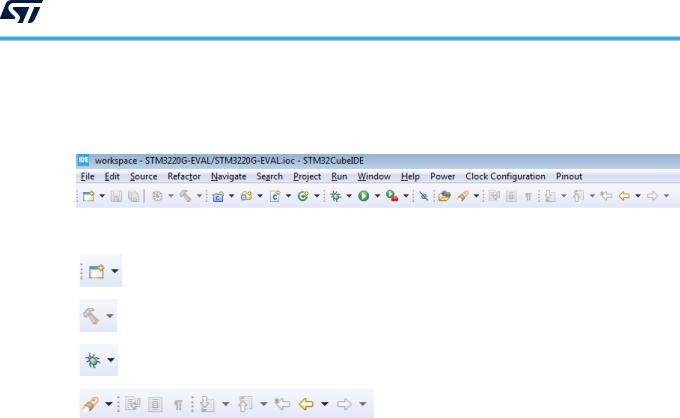
Task: Open the Search menu
Action: point(269,176)
